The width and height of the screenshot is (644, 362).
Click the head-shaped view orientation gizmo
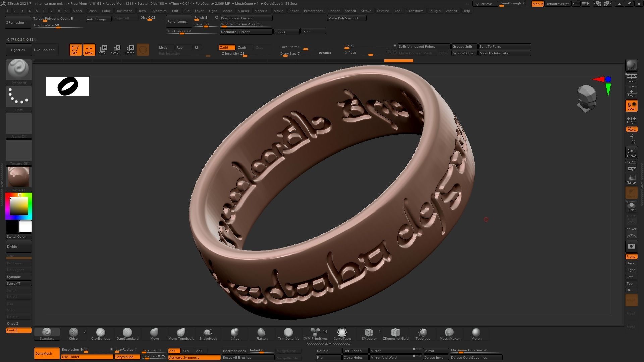[x=587, y=98]
